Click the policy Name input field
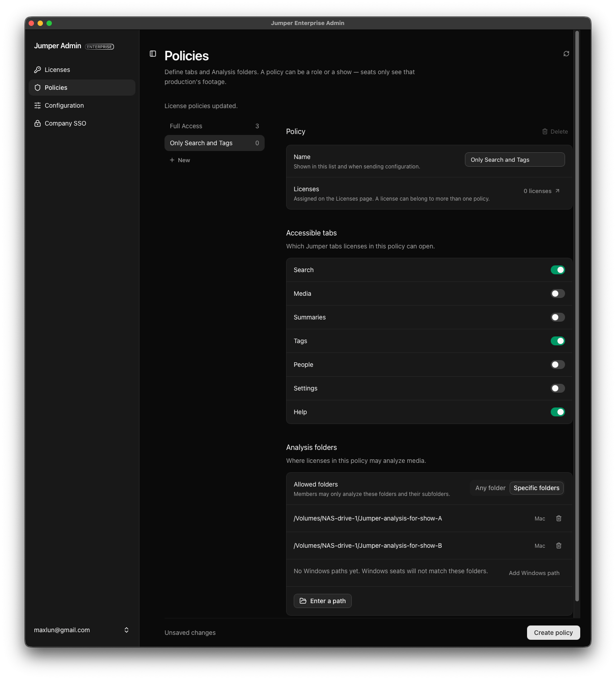The width and height of the screenshot is (616, 680). pyautogui.click(x=515, y=160)
